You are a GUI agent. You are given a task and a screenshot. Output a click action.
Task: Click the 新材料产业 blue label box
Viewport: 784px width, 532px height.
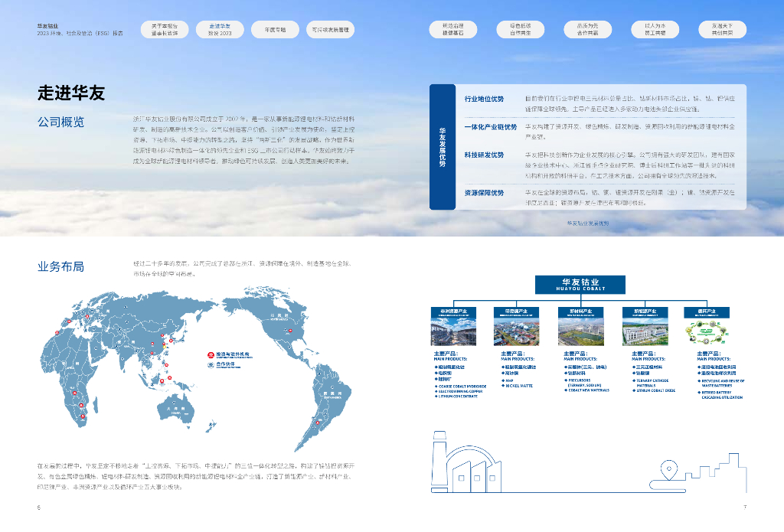581,312
